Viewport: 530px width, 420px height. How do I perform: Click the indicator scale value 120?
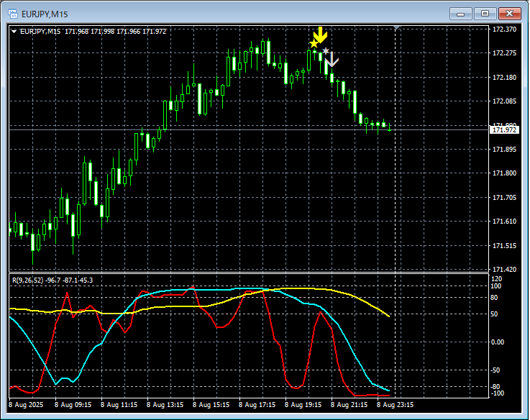point(496,279)
